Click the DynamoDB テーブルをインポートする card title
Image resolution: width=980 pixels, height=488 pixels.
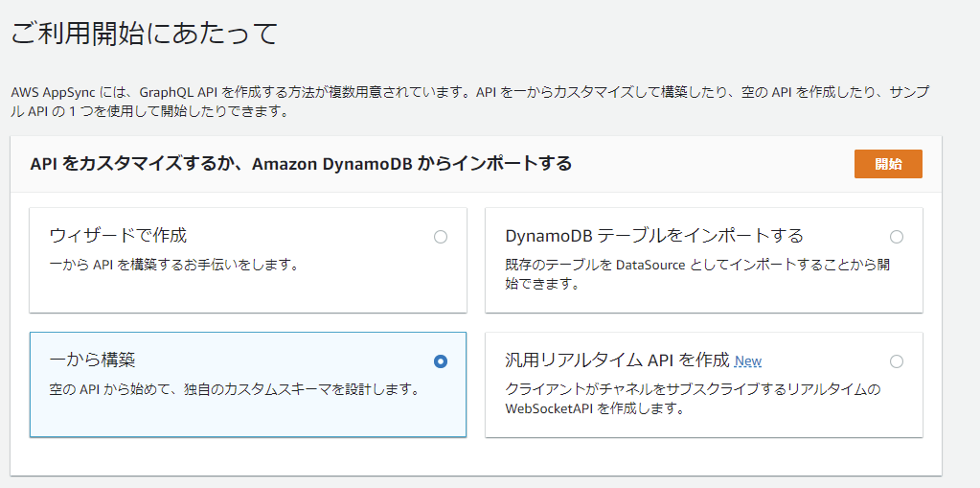653,236
